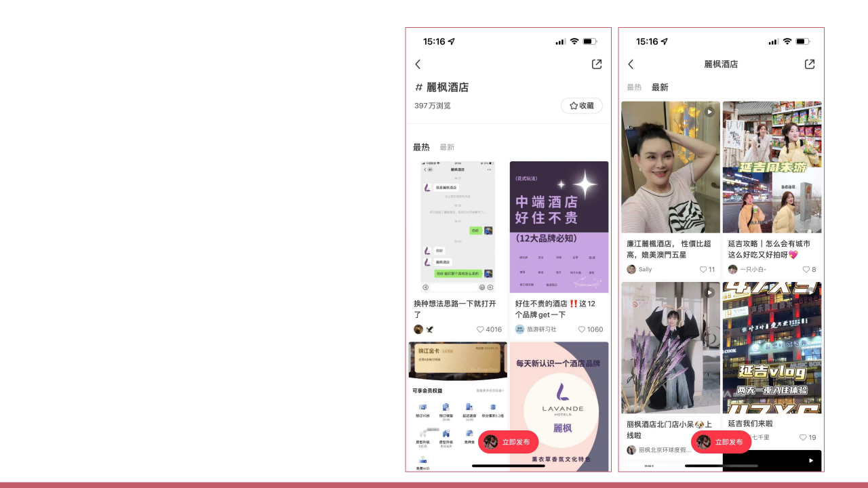Open the post 延吉攻略｜怎么会有城市这么好吃又好拍呀
The image size is (868, 488).
pyautogui.click(x=769, y=249)
